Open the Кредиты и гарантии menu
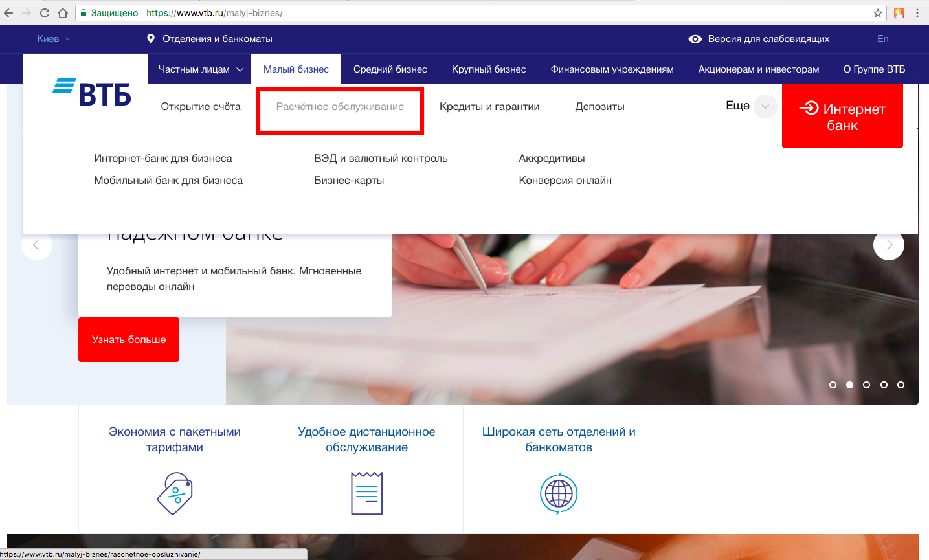 coord(489,107)
